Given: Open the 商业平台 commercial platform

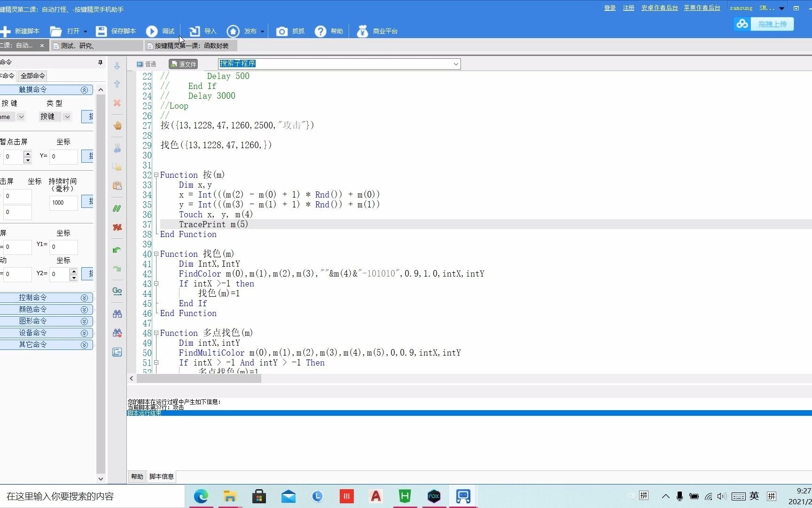Looking at the screenshot, I should [377, 31].
